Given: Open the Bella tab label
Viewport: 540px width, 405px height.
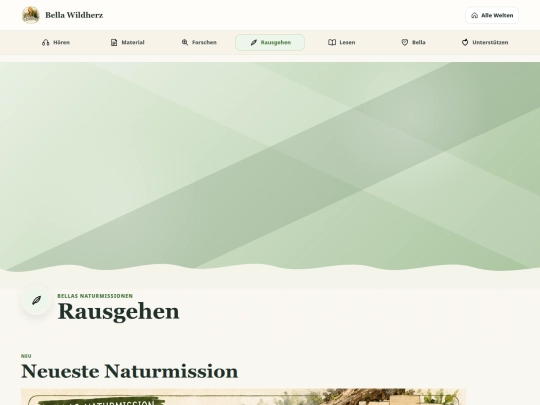Looking at the screenshot, I should [419, 42].
